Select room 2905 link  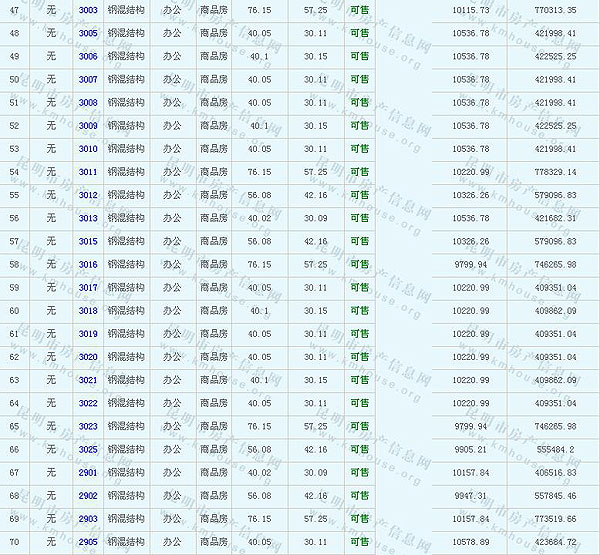[x=88, y=542]
